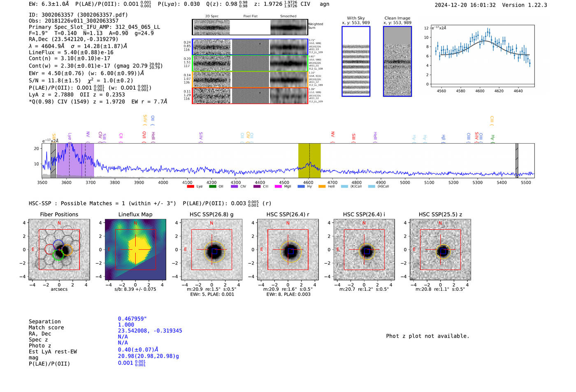
Task: Open the Clean Image cutout
Action: pyautogui.click(x=397, y=61)
